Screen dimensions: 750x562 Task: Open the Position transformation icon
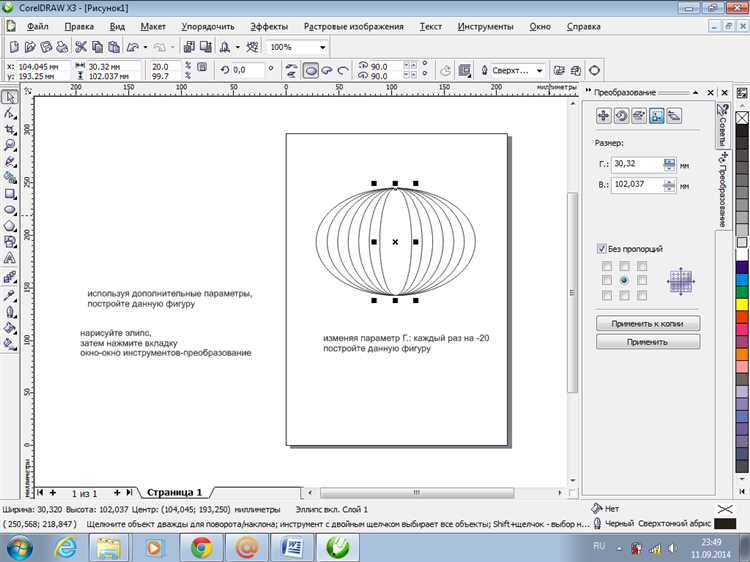pos(604,116)
